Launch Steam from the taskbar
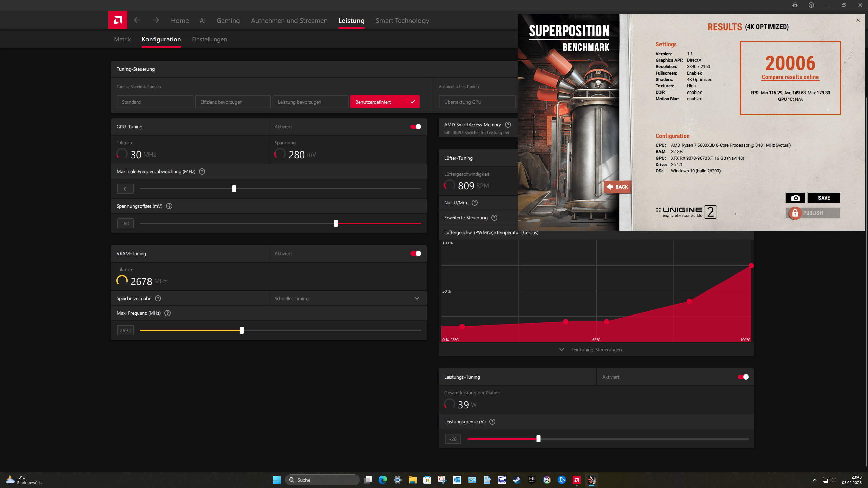The height and width of the screenshot is (488, 868). (x=516, y=480)
